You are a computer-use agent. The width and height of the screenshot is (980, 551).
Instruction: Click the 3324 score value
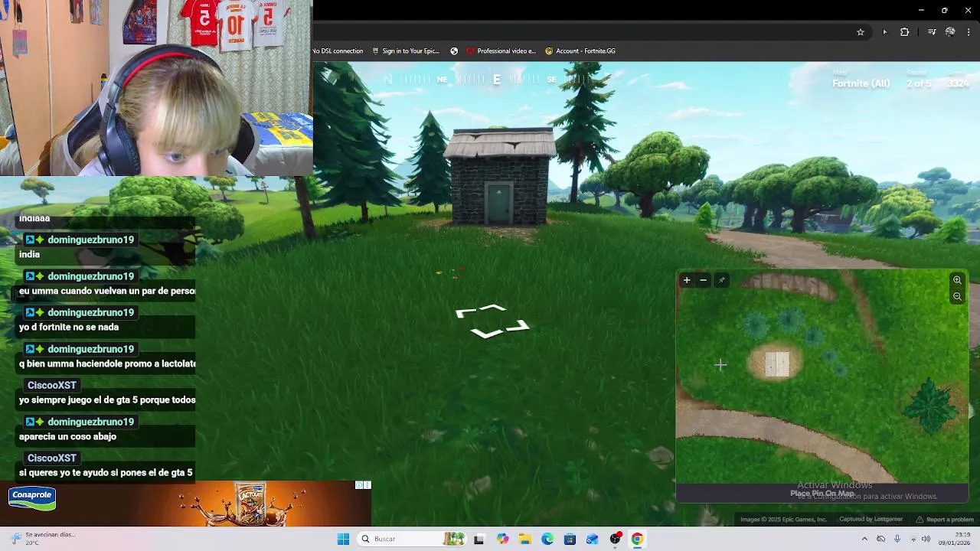(959, 83)
